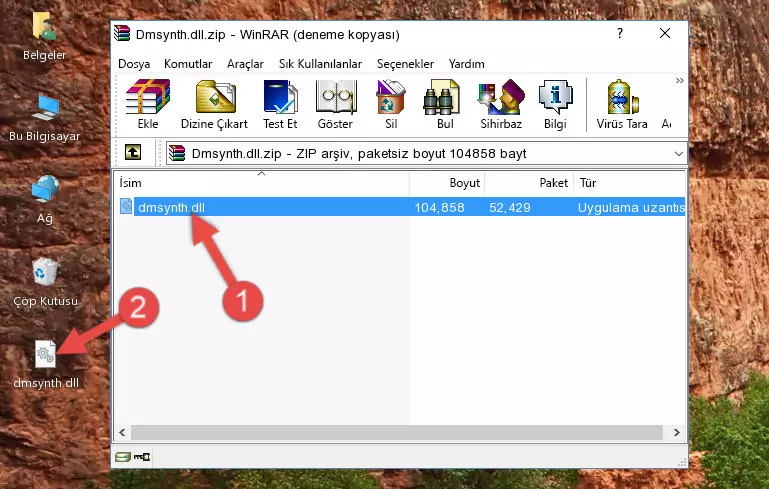Open the Yardım menu
This screenshot has height=489, width=769.
(466, 64)
